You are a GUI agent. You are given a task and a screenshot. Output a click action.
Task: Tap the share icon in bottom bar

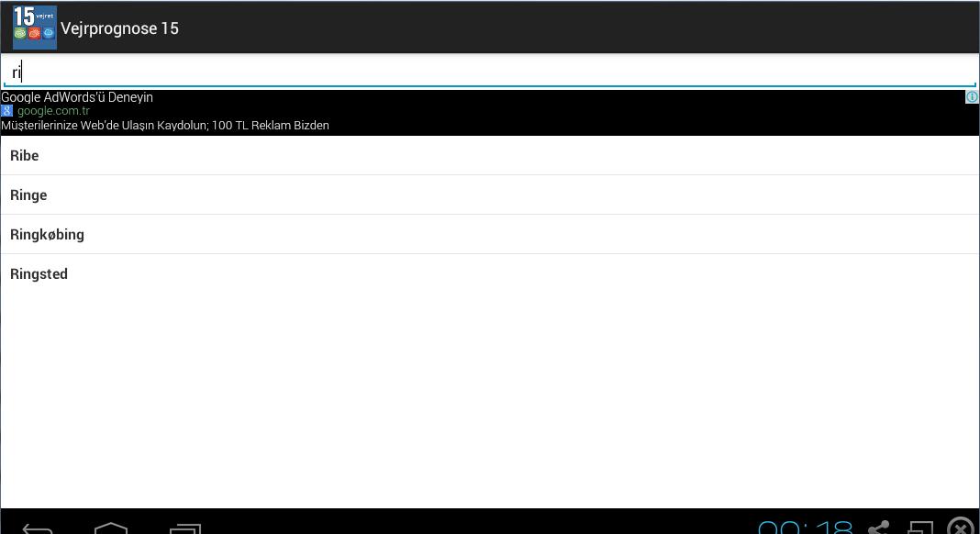878,528
